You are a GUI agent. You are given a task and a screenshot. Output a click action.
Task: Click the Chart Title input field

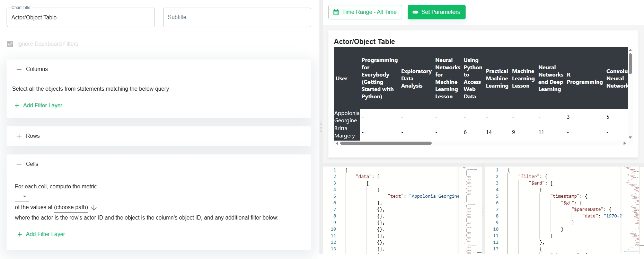point(80,18)
